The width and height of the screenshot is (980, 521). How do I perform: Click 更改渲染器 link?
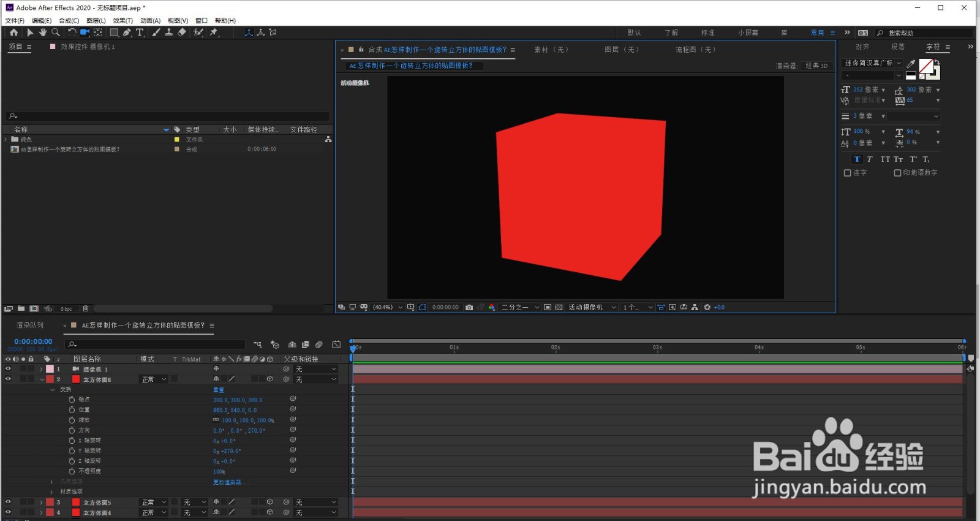coord(230,482)
